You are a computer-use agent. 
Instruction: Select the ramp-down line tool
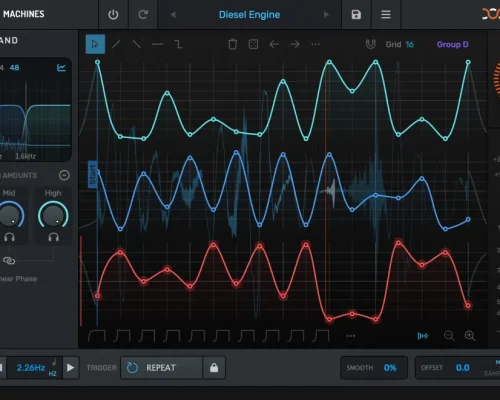point(137,44)
